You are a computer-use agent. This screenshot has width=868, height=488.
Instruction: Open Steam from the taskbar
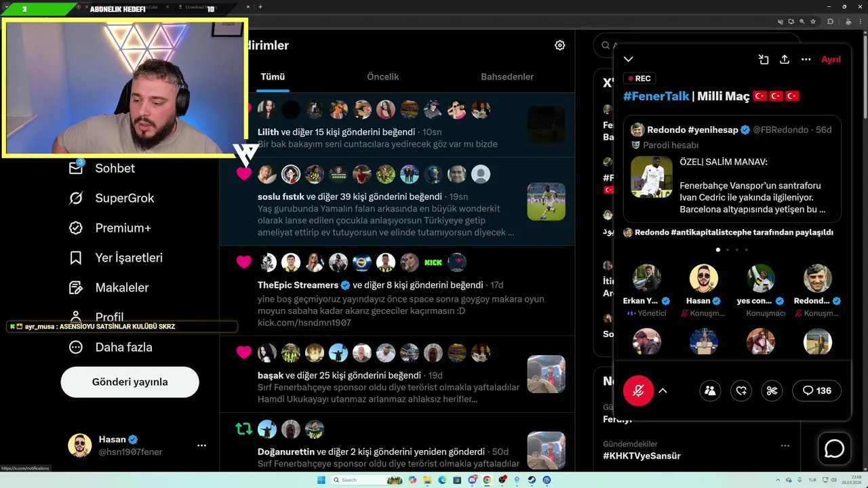pyautogui.click(x=532, y=480)
